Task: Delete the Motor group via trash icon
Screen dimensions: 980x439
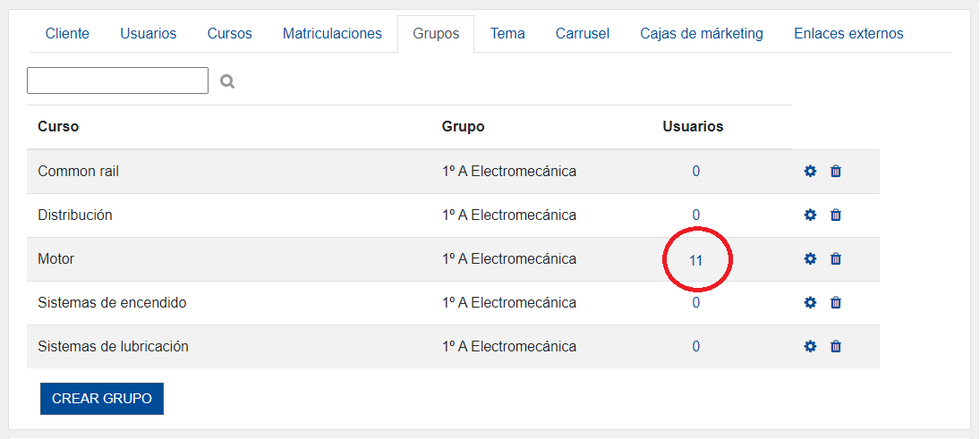Action: tap(836, 258)
